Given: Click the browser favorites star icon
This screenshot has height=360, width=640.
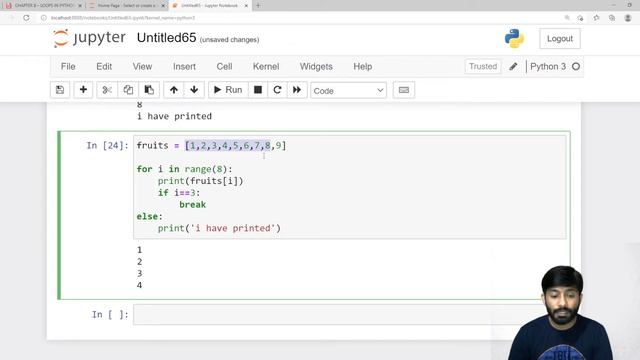Looking at the screenshot, I should [x=596, y=18].
